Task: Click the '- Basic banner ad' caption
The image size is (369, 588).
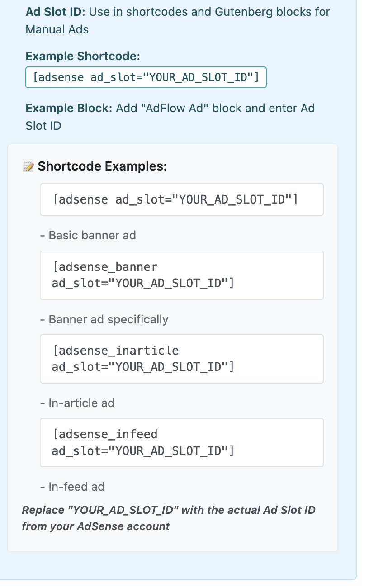Action: click(88, 235)
